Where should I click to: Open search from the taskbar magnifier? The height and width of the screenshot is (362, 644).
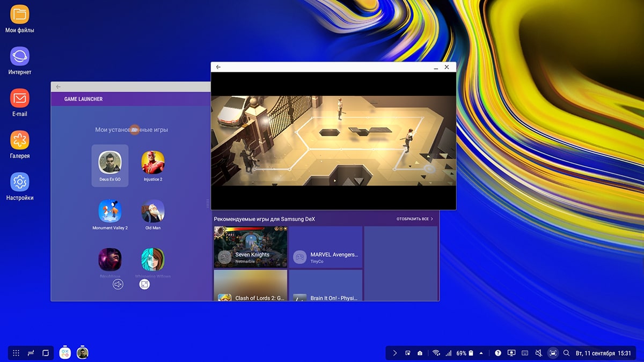(x=566, y=353)
